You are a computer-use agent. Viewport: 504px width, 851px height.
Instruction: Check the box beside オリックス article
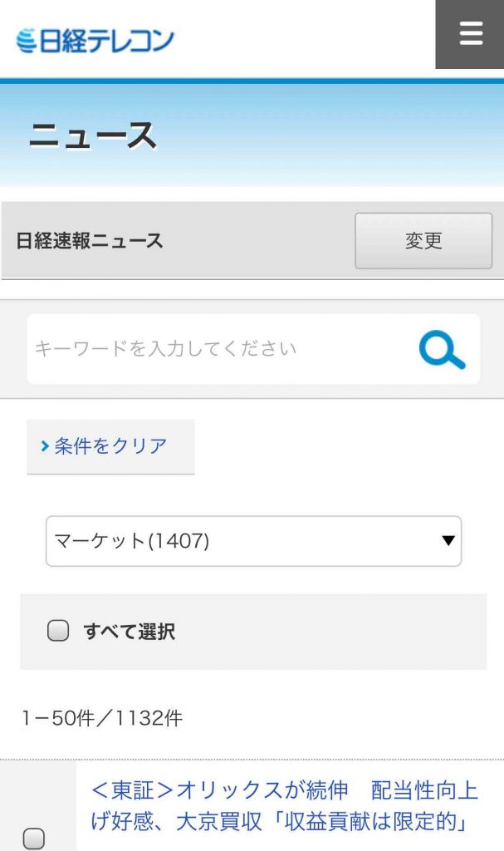coord(34,839)
